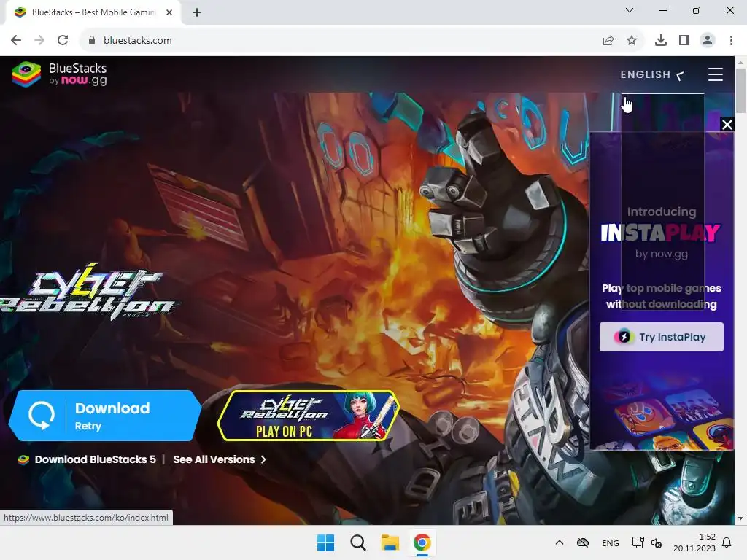Open the Windows Start menu

326,542
